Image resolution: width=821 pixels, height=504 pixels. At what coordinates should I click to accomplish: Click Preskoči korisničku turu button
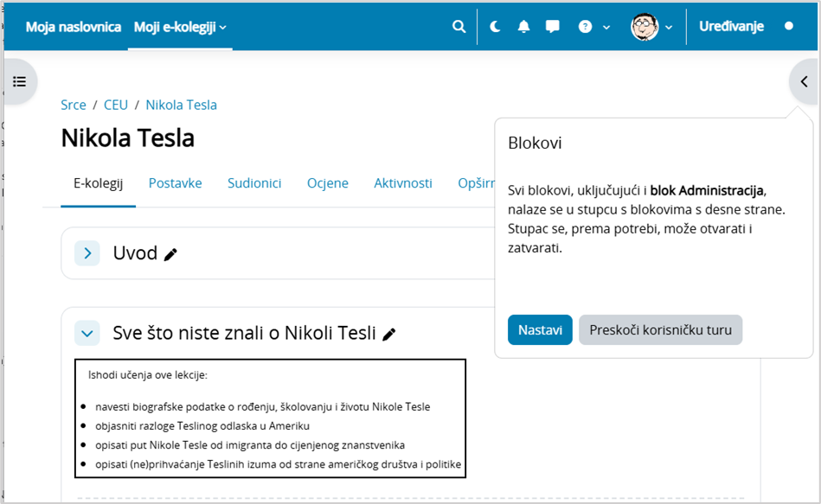click(660, 330)
